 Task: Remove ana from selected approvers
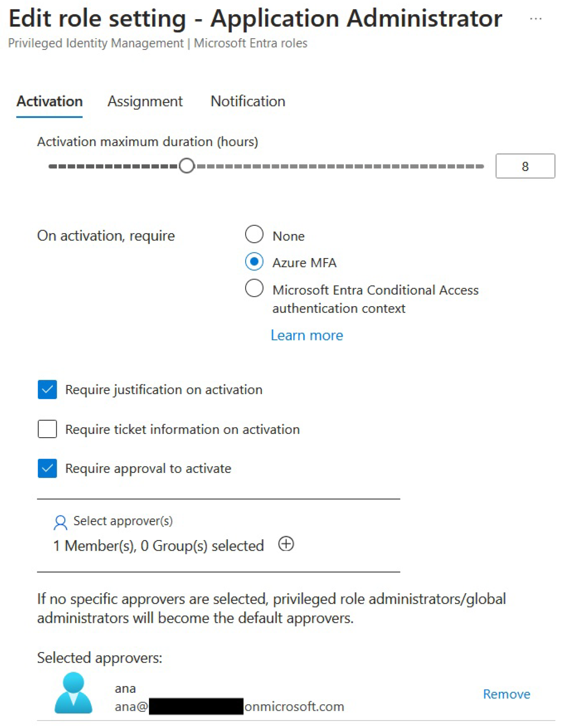[x=506, y=694]
